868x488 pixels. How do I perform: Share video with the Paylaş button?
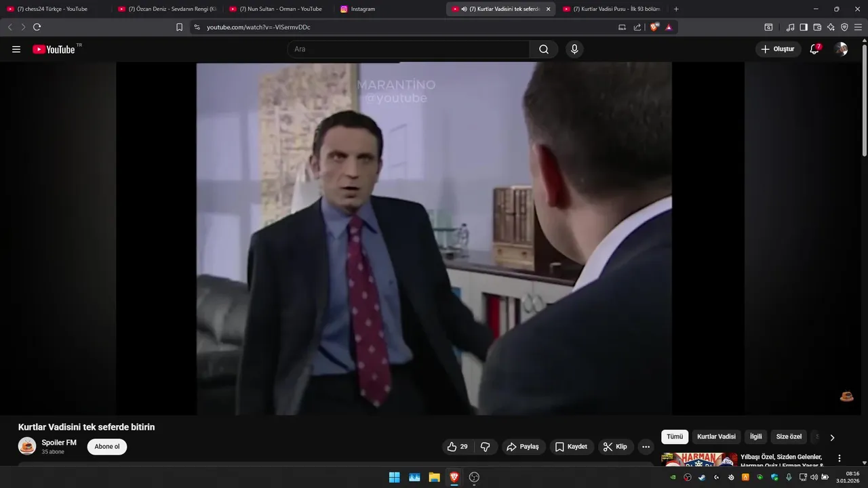pyautogui.click(x=524, y=447)
